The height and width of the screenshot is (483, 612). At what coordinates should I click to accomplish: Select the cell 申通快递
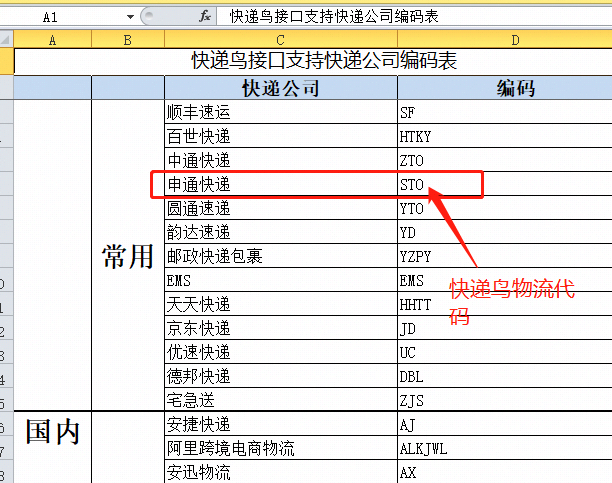[281, 184]
